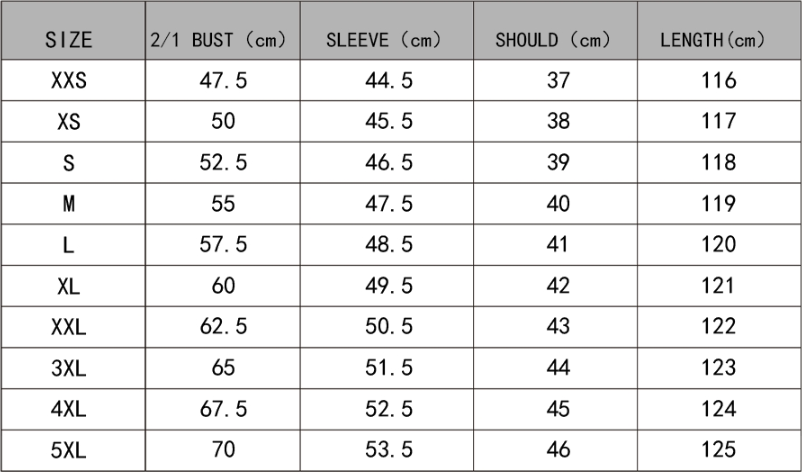Click bust value 55 for size M
The width and height of the screenshot is (804, 474).
pyautogui.click(x=224, y=204)
